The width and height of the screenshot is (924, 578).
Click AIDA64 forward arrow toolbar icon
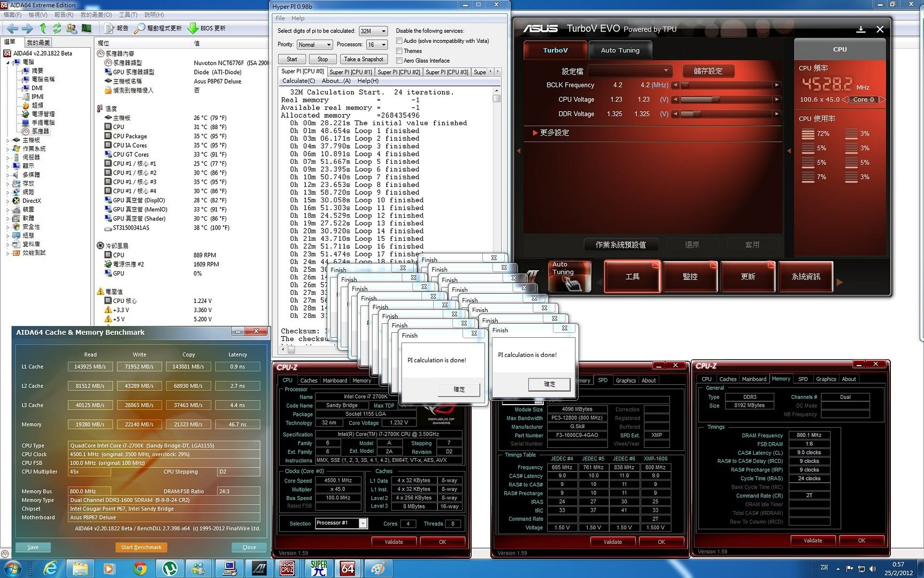click(27, 28)
